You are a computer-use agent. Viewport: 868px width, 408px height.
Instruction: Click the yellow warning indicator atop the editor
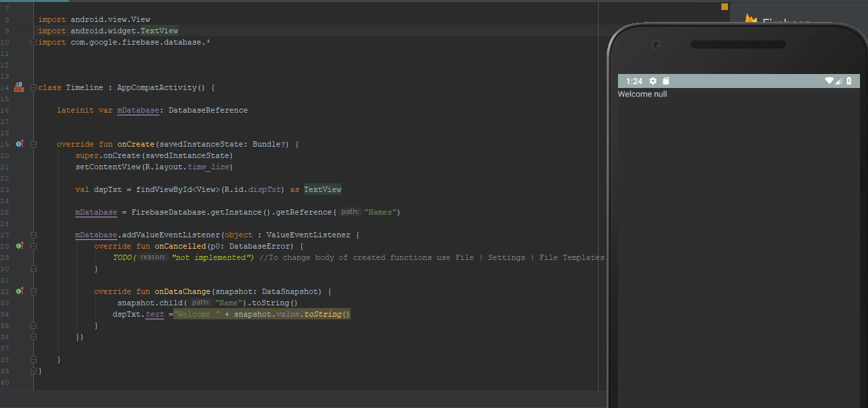tap(725, 7)
